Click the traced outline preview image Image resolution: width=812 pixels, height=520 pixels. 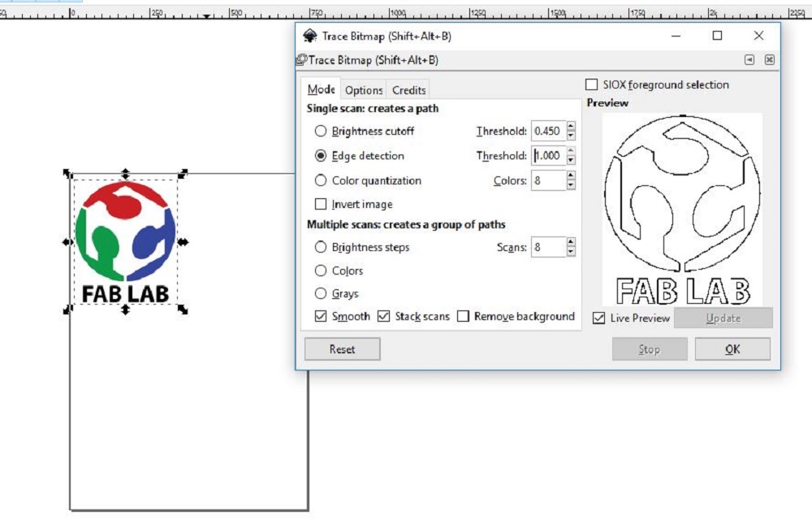click(682, 210)
